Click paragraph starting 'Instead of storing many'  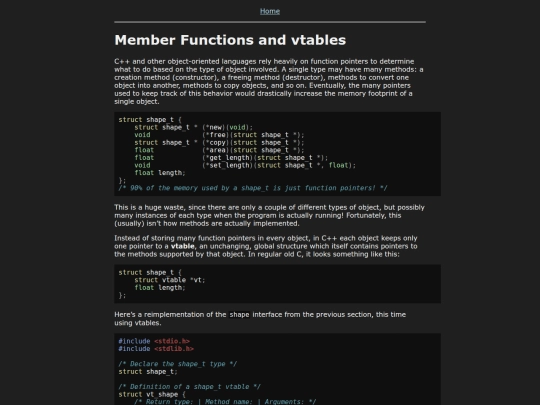point(266,246)
